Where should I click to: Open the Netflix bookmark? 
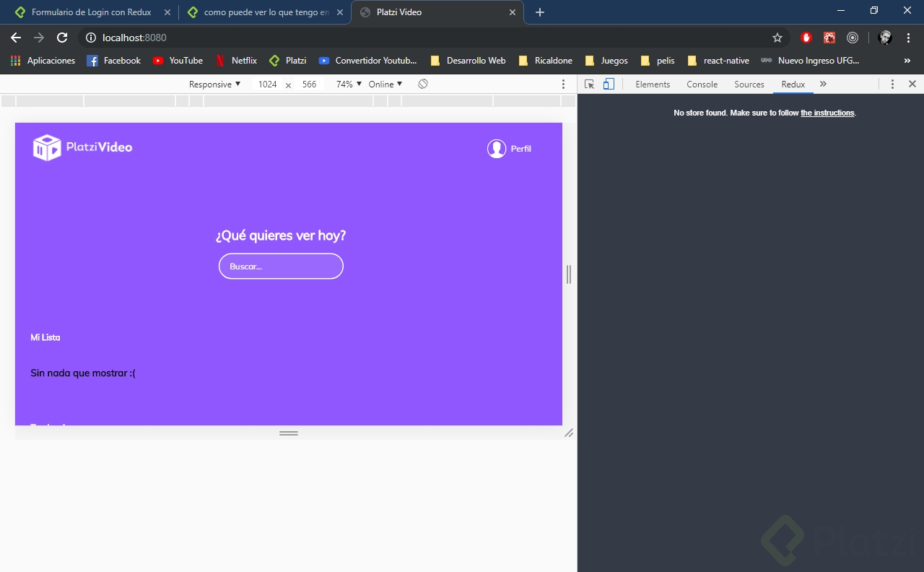click(x=236, y=61)
